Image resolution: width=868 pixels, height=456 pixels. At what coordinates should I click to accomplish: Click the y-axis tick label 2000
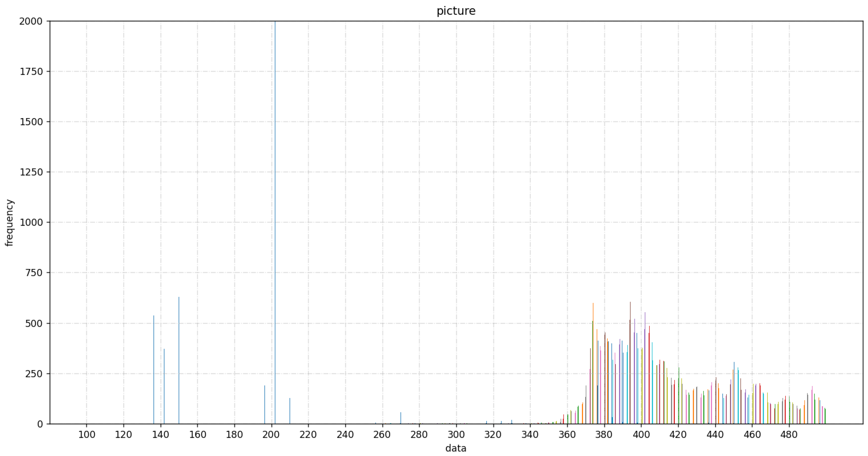[31, 22]
